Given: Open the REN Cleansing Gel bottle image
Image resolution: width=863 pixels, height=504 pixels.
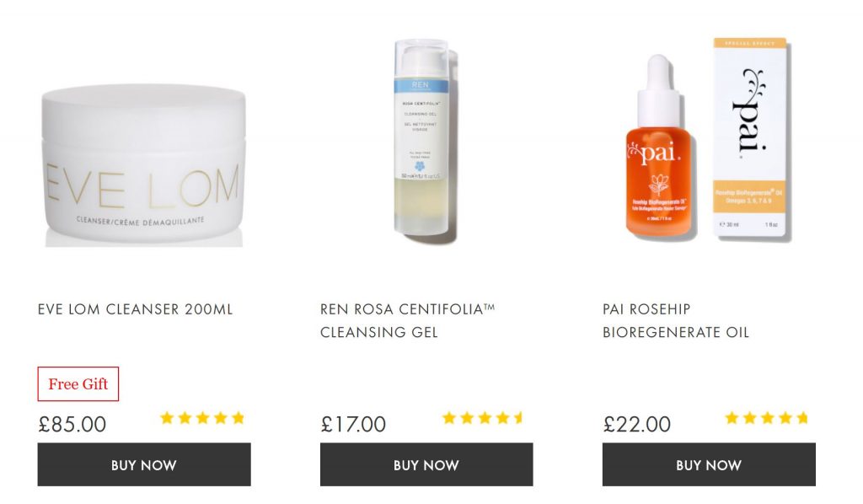Looking at the screenshot, I should coord(426,141).
